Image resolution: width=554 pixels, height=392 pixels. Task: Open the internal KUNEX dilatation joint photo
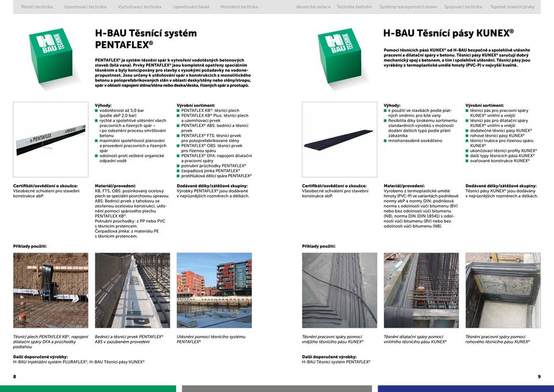(421, 290)
